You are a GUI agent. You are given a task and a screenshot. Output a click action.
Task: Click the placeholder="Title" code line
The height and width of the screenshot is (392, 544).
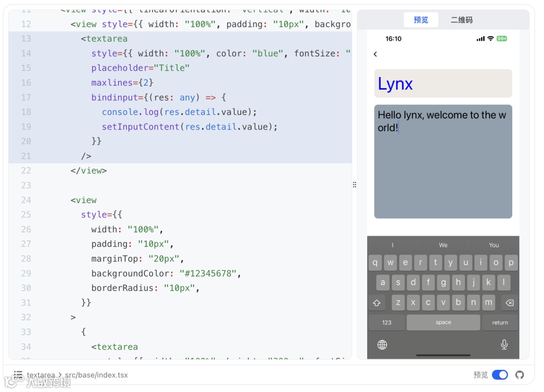tap(140, 68)
